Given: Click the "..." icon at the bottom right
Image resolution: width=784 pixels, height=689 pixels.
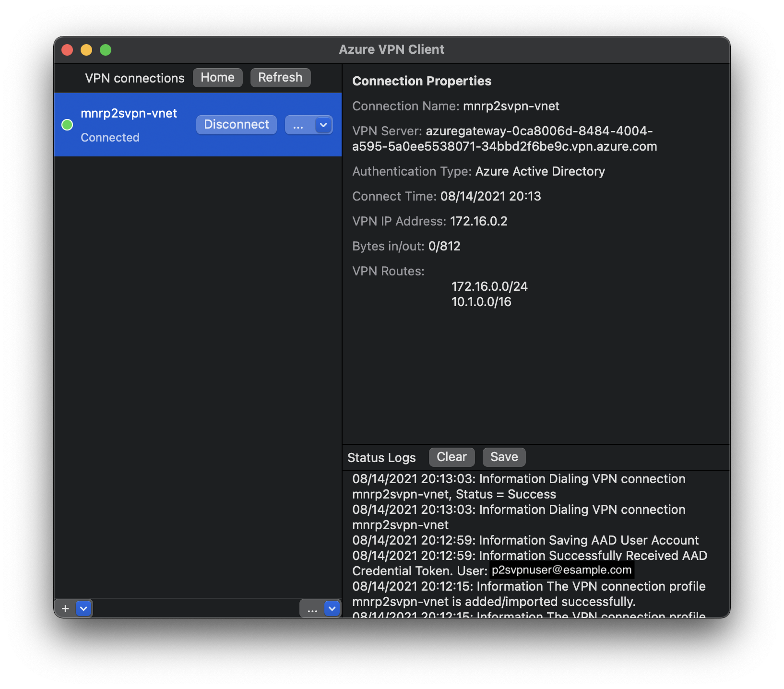Looking at the screenshot, I should [x=312, y=608].
